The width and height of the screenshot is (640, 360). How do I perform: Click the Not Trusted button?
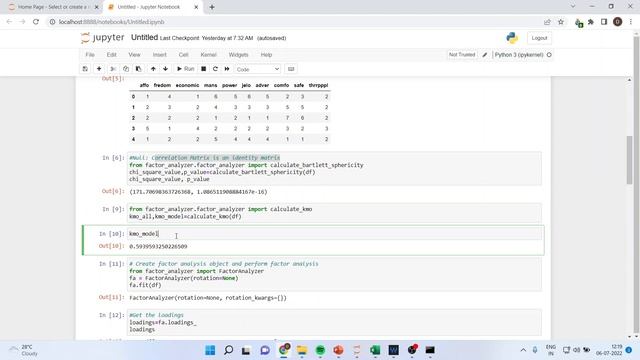[462, 55]
